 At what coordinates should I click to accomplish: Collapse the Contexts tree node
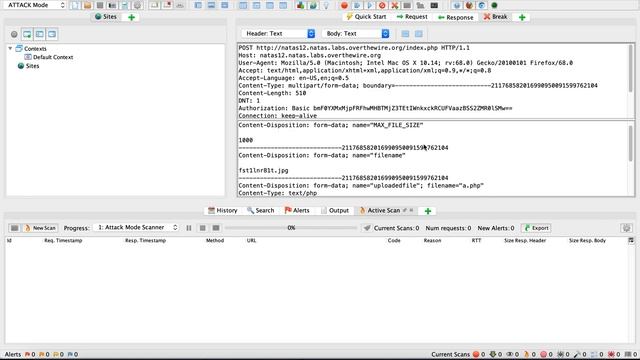click(10, 48)
